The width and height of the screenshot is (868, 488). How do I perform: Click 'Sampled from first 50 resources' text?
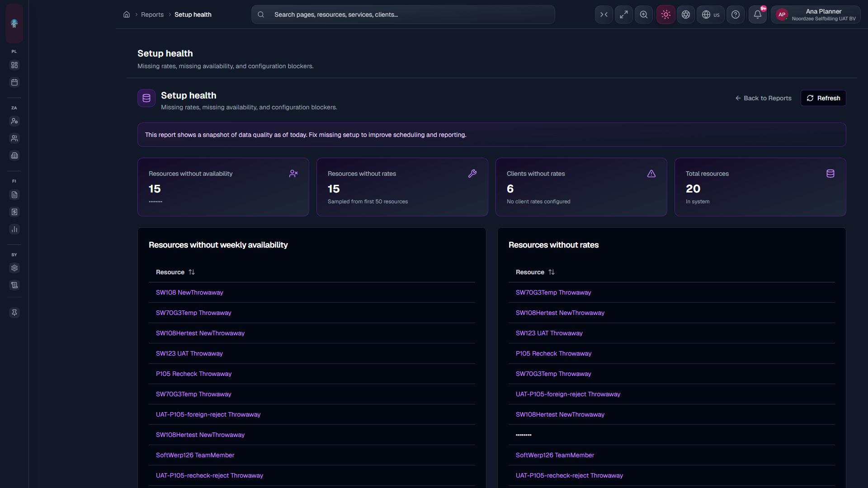point(368,202)
